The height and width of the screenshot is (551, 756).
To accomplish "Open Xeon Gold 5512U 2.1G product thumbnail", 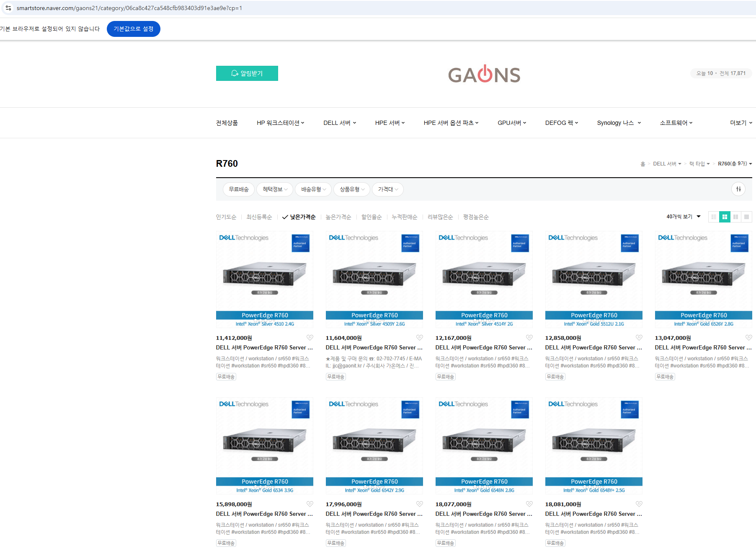I will (594, 279).
